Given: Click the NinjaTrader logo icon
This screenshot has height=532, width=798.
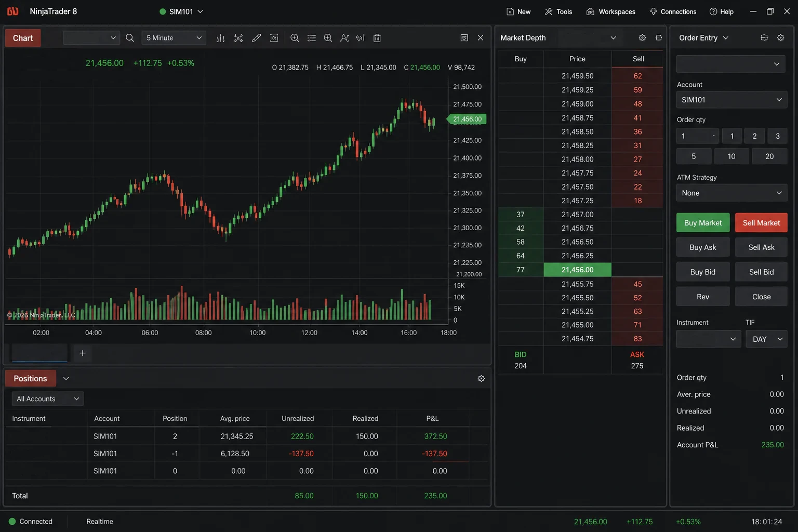Looking at the screenshot, I should (x=12, y=11).
